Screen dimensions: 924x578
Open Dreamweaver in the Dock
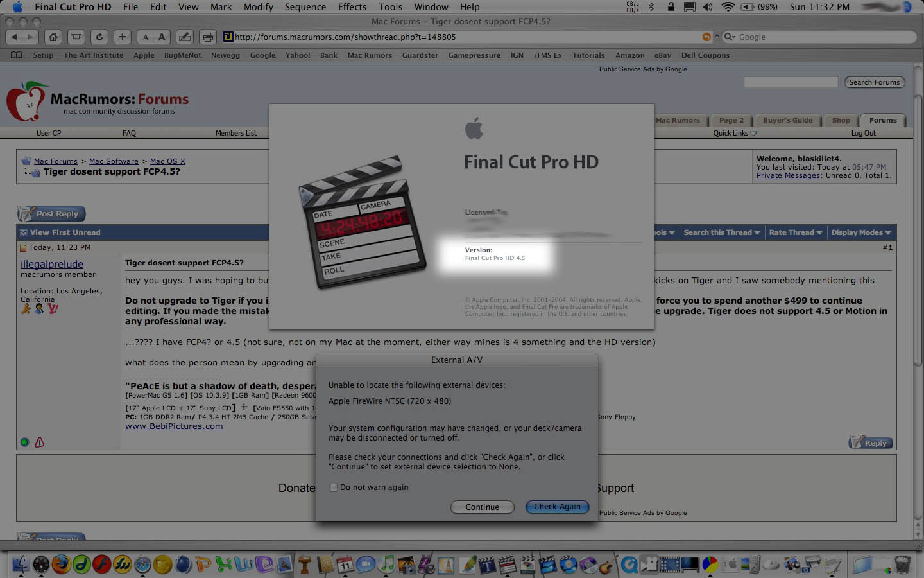pos(81,564)
